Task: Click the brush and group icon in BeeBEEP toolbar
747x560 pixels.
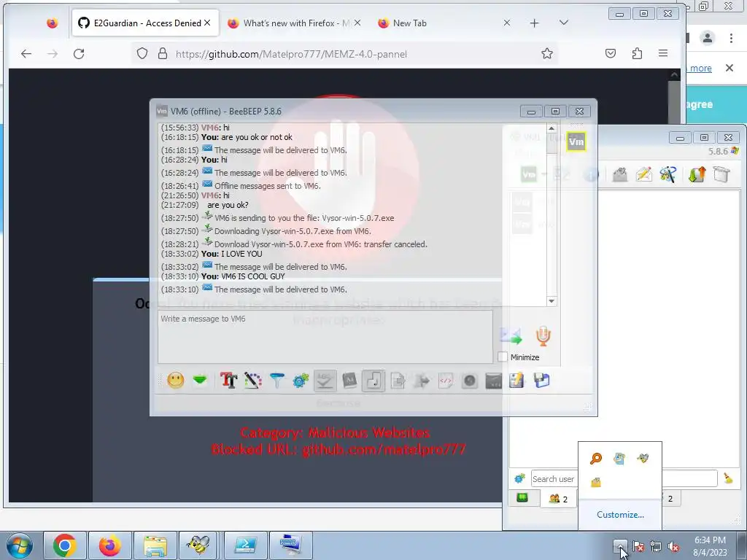Action: point(668,174)
